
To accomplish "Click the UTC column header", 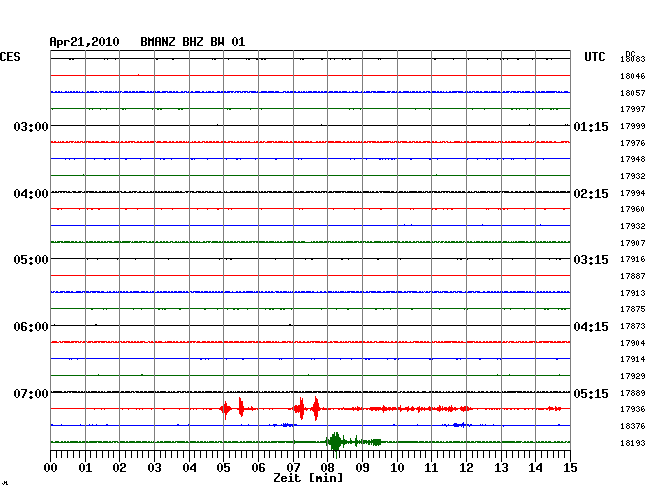I will (x=595, y=57).
